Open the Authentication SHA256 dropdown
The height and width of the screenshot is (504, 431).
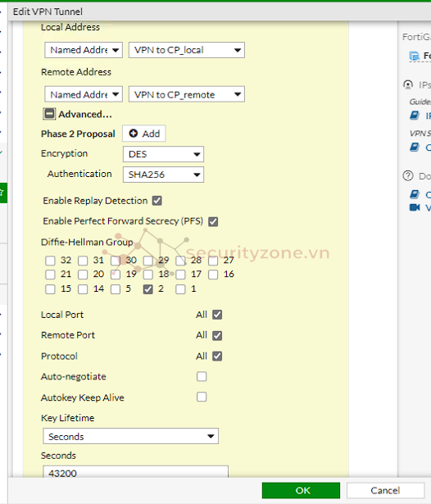point(163,175)
